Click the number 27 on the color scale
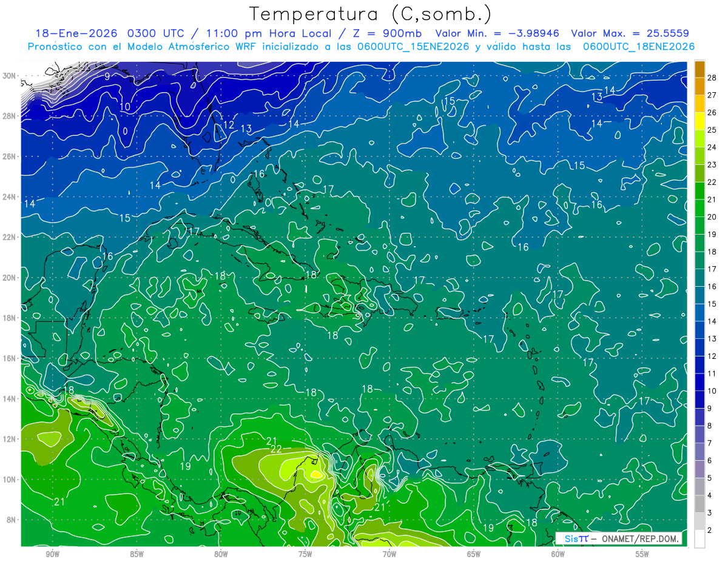Viewport: 728px width, 562px height. tap(712, 95)
